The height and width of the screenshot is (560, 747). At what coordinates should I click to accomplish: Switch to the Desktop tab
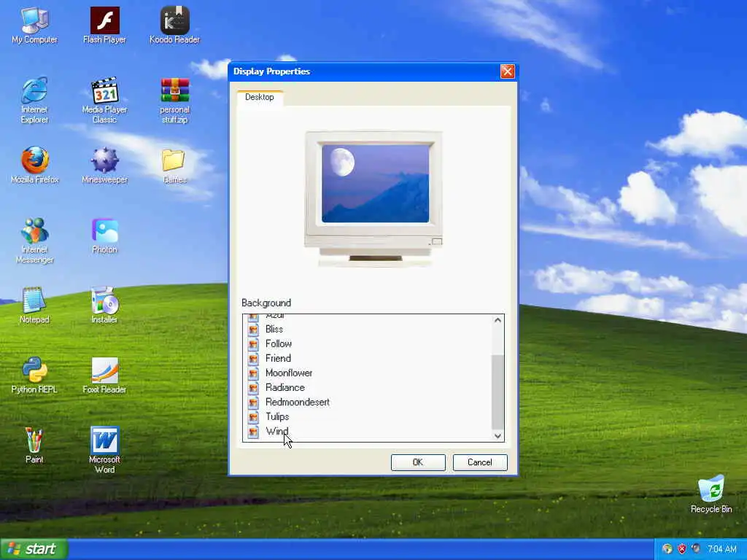(x=260, y=97)
